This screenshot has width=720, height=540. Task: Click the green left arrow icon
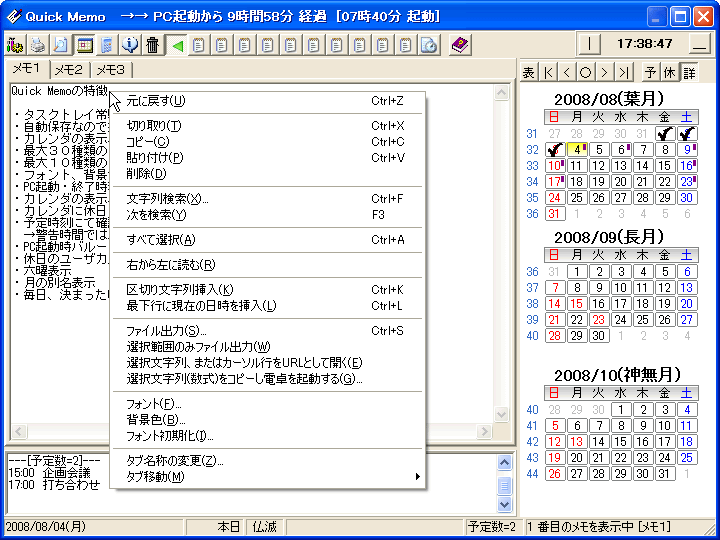pos(177,45)
